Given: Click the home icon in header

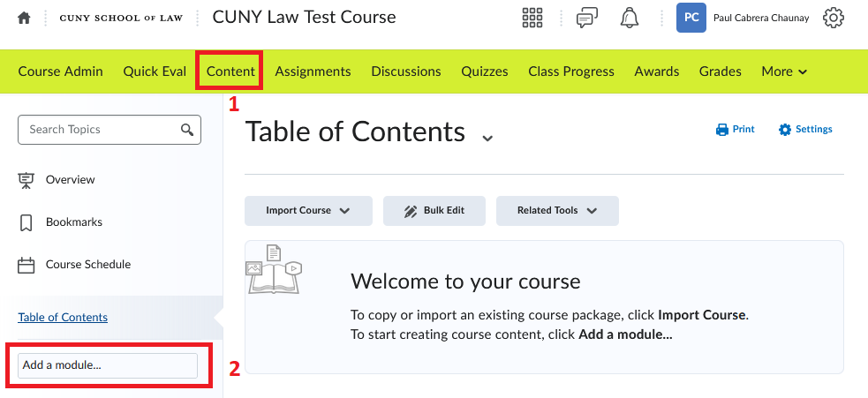Looking at the screenshot, I should pyautogui.click(x=24, y=18).
